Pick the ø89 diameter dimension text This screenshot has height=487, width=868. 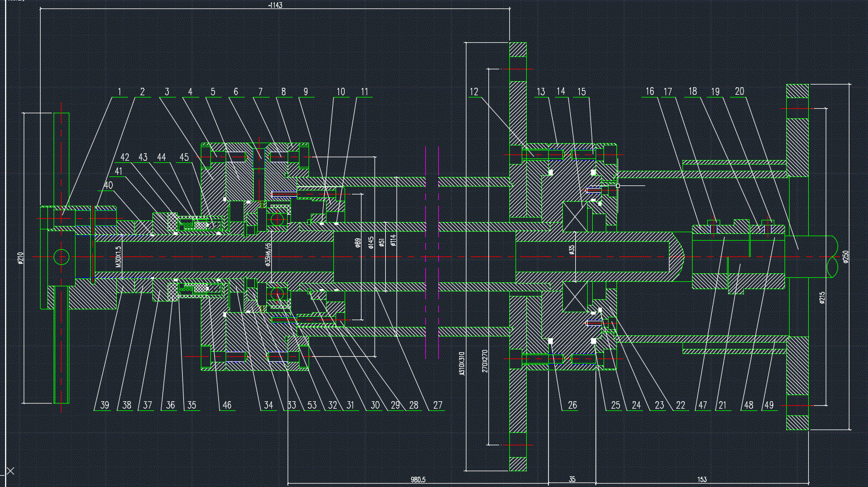(358, 243)
